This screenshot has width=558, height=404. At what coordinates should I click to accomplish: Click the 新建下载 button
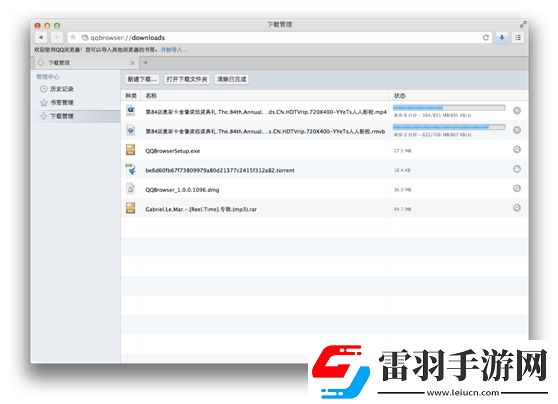tap(142, 79)
